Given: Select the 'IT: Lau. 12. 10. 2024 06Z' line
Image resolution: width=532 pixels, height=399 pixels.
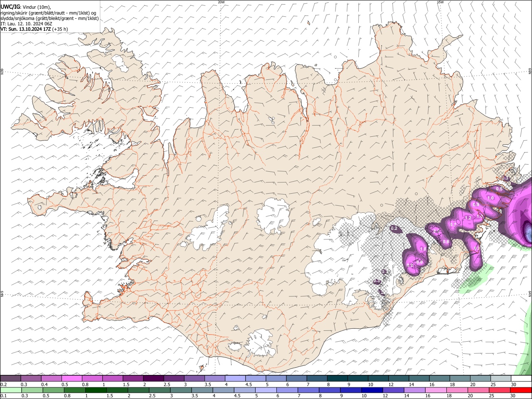Looking at the screenshot, I should (26, 24).
